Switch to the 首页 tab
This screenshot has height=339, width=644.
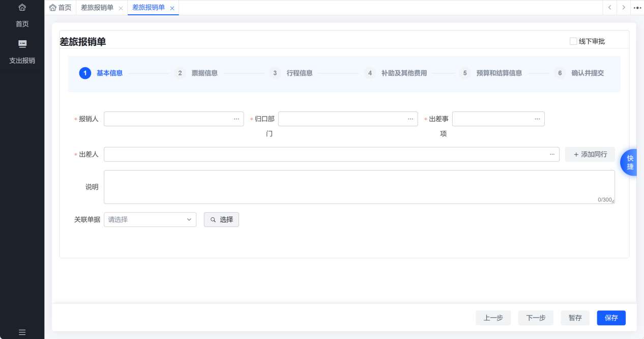[x=60, y=8]
